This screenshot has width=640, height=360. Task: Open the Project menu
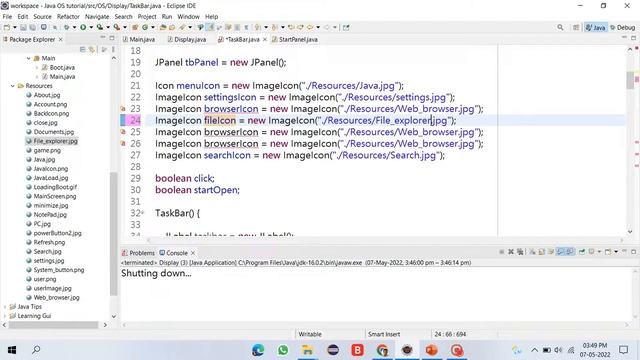[147, 16]
